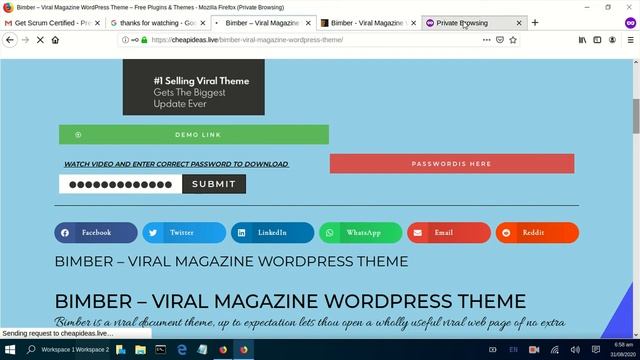The image size is (640, 360).
Task: Click the red PASSWORD IS HERE button
Action: pyautogui.click(x=452, y=164)
